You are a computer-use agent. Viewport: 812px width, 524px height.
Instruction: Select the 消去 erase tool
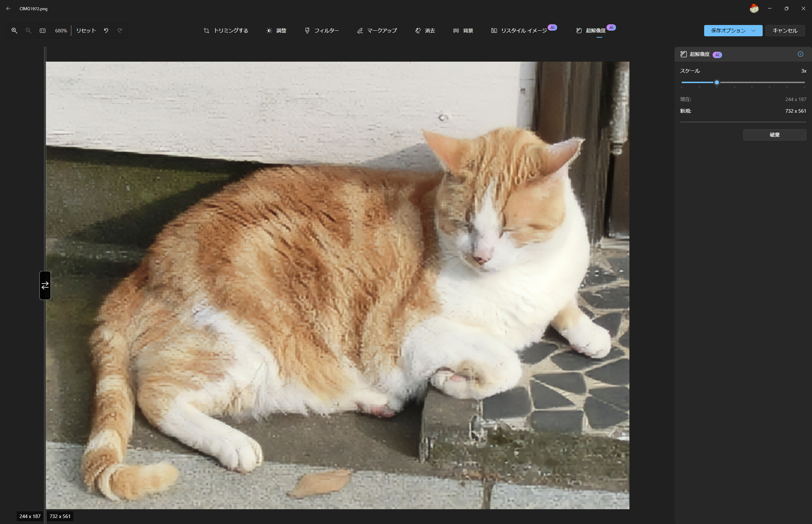[x=425, y=31]
